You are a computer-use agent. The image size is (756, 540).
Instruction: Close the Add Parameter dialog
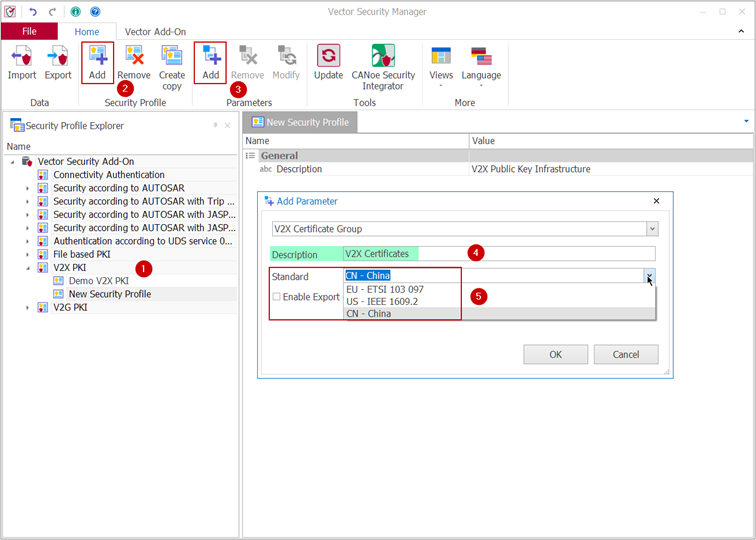[x=656, y=201]
